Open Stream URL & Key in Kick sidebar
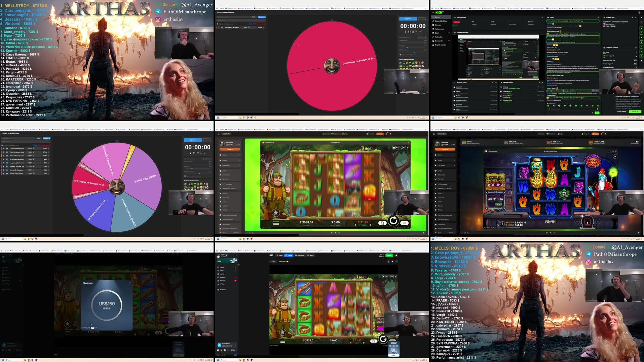Viewport: 644px width, 362px height. click(441, 21)
